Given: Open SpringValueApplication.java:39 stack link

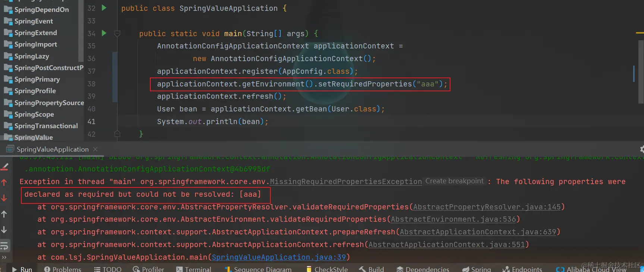Looking at the screenshot, I should click(x=279, y=257).
